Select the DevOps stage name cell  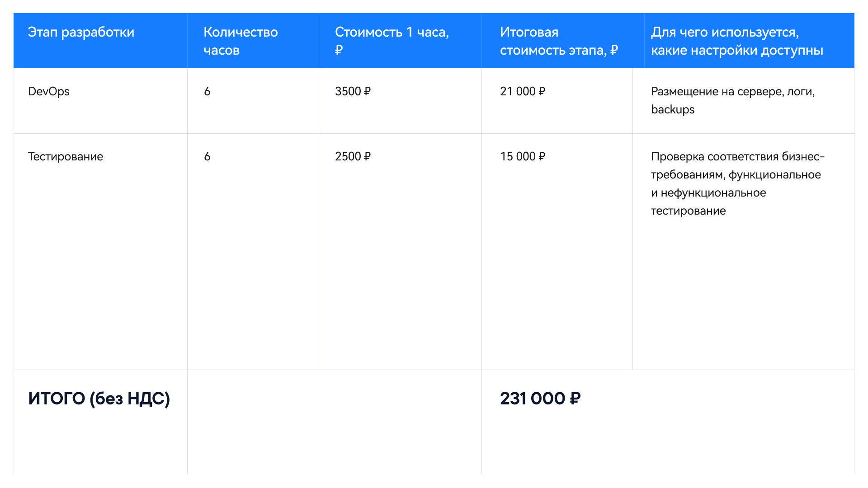(x=49, y=91)
